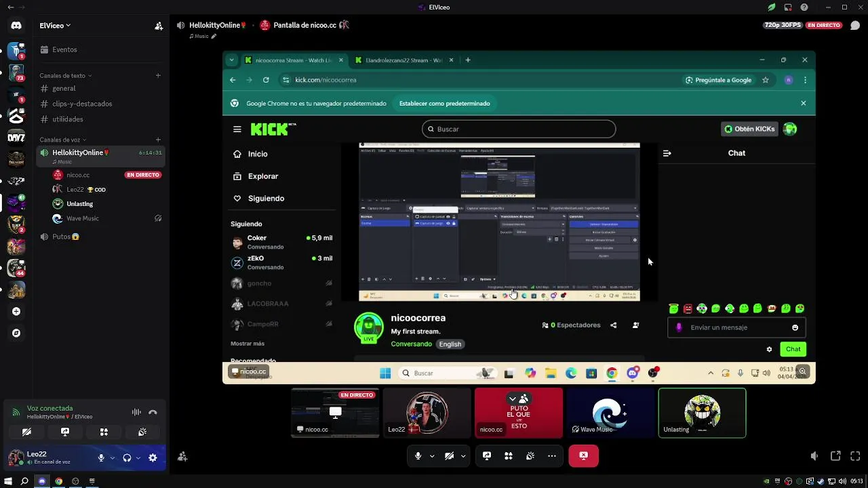Share screen from voice connected panel
This screenshot has width=868, height=488.
pyautogui.click(x=65, y=432)
